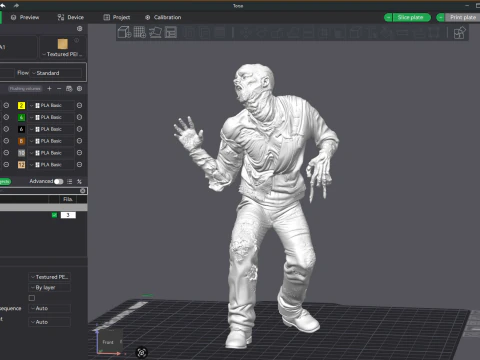Click the Add plate grid icon
Screen dimensions: 480x360
(140, 32)
